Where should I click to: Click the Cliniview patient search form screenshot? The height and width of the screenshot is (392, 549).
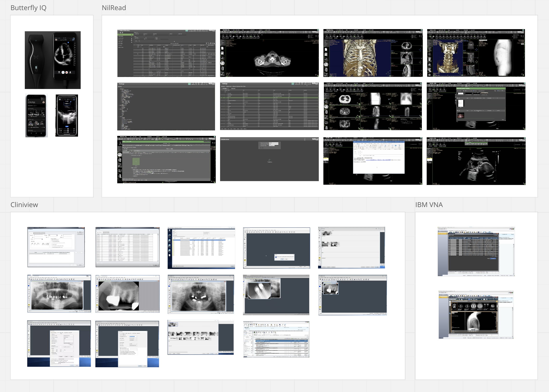tap(56, 247)
